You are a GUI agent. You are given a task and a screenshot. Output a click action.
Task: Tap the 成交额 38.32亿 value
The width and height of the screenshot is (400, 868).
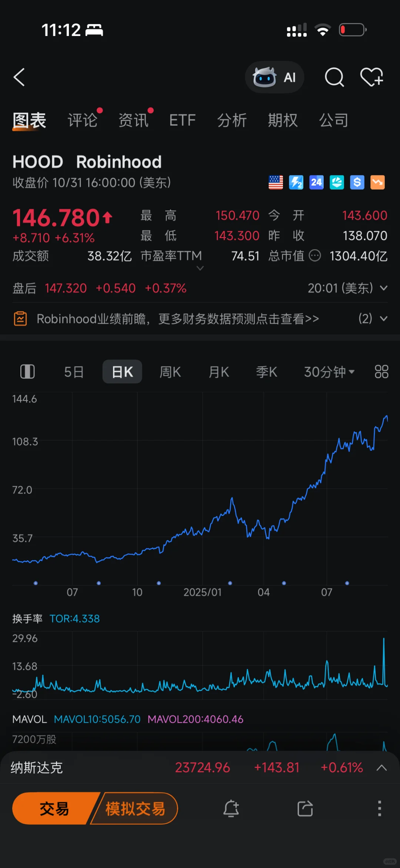click(x=110, y=256)
